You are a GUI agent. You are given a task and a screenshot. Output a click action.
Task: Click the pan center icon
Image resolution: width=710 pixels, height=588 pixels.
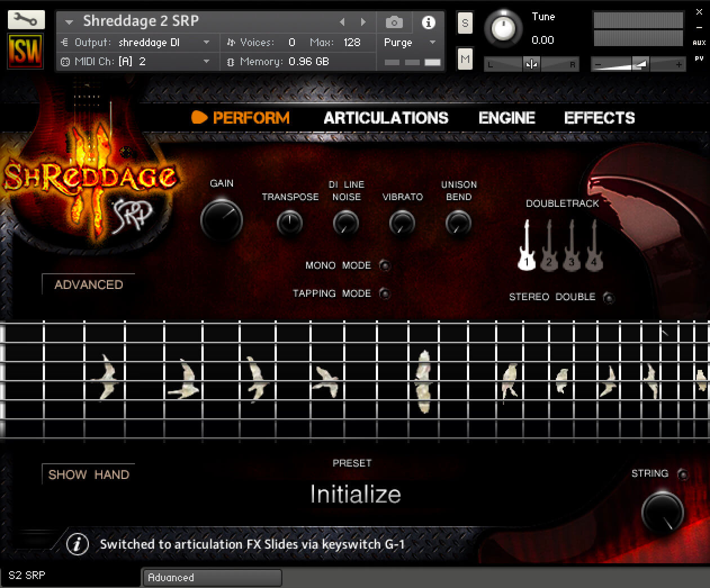[x=531, y=64]
